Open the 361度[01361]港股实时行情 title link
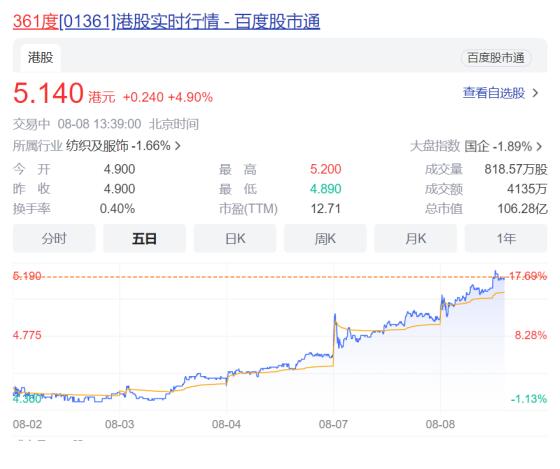Screen dimensions: 560x469 tap(166, 21)
